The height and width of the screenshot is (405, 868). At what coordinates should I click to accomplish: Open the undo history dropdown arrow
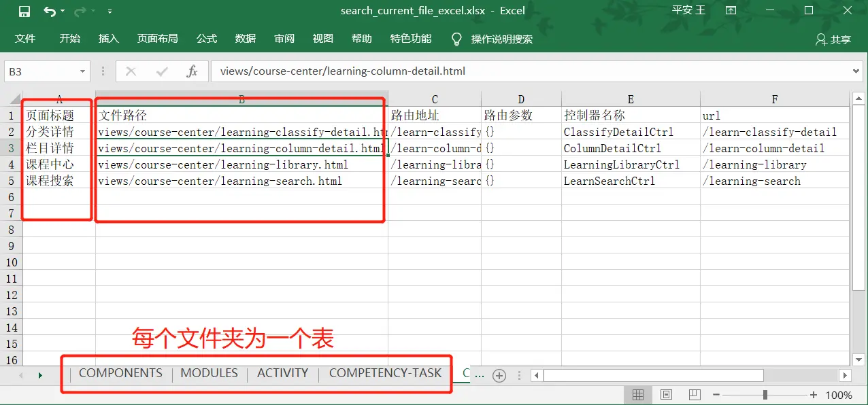point(63,12)
